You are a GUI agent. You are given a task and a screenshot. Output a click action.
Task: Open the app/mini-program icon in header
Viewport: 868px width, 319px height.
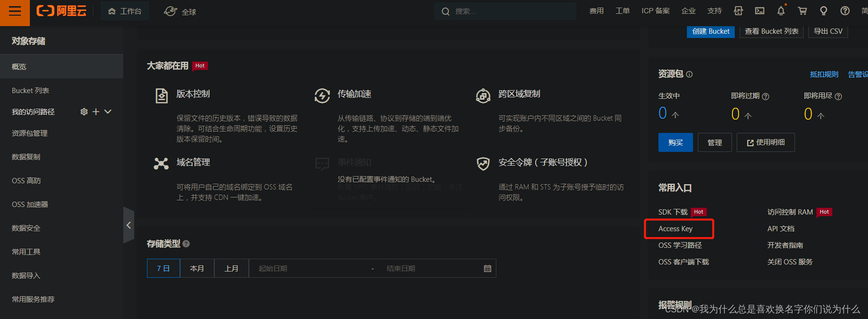coord(738,11)
